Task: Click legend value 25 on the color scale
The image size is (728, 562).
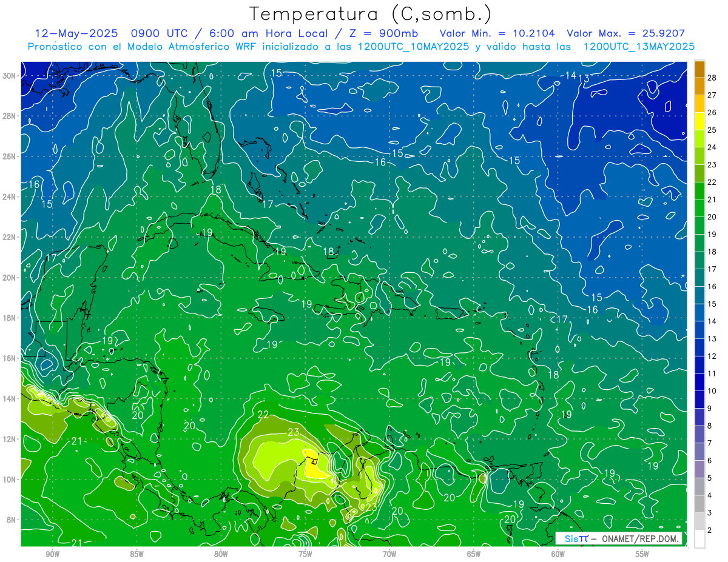Action: (x=712, y=130)
